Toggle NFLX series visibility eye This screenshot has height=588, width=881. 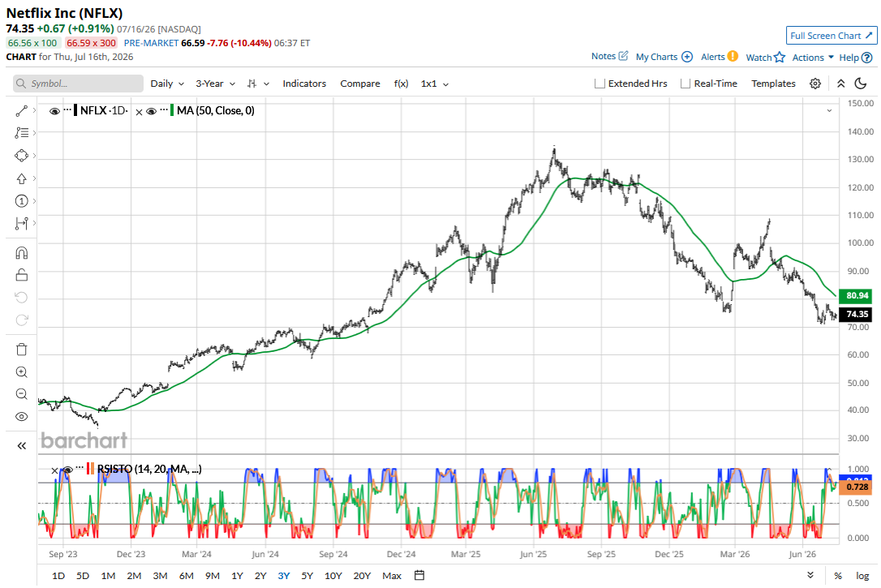click(54, 111)
